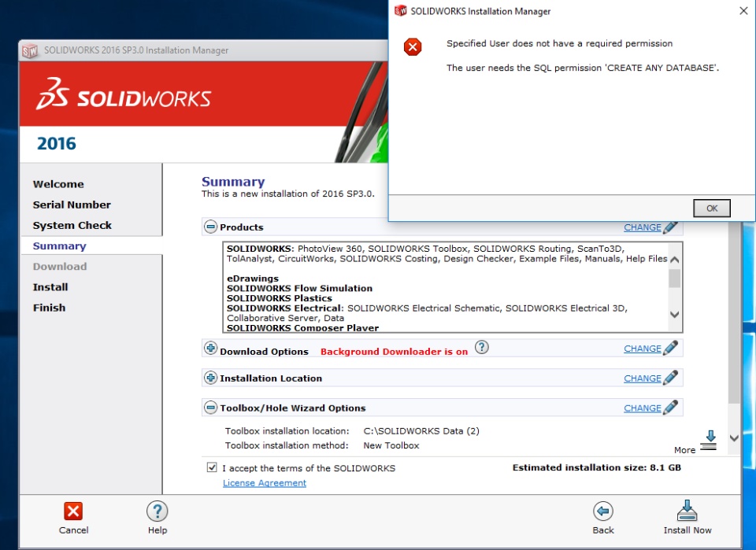The height and width of the screenshot is (550, 756).
Task: Click the pencil icon beside Installation Location CHANGE
Action: click(671, 378)
